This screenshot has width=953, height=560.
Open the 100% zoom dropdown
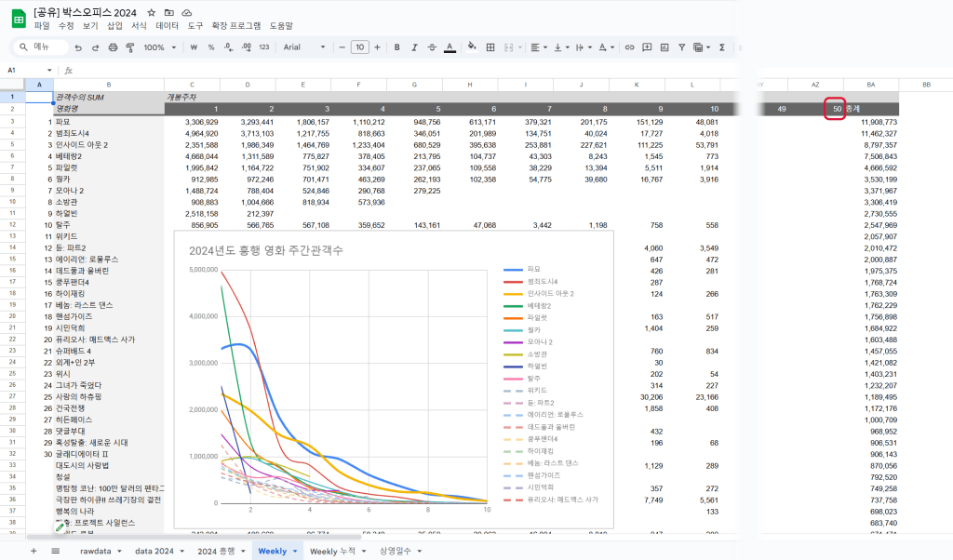[159, 47]
